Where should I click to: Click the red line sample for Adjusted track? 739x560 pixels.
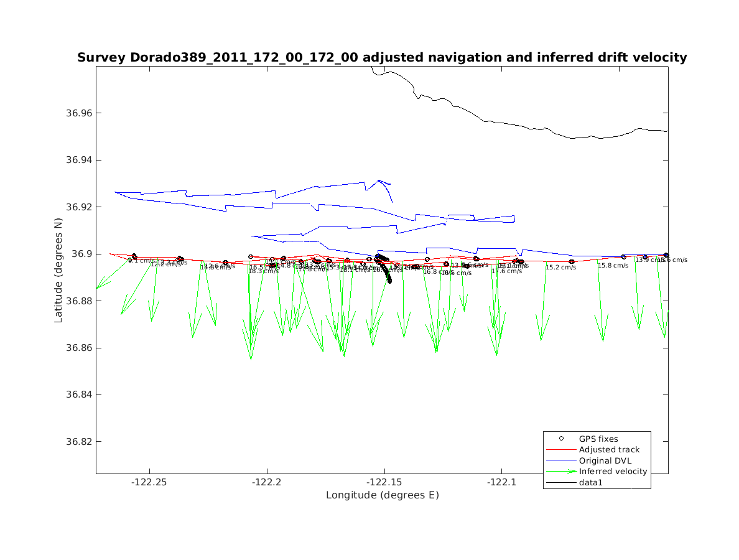pyautogui.click(x=561, y=450)
